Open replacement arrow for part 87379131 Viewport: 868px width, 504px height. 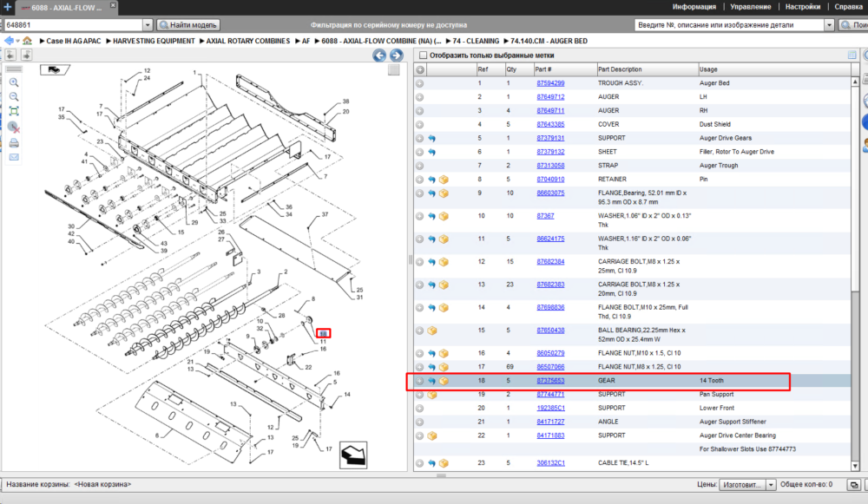tap(431, 138)
